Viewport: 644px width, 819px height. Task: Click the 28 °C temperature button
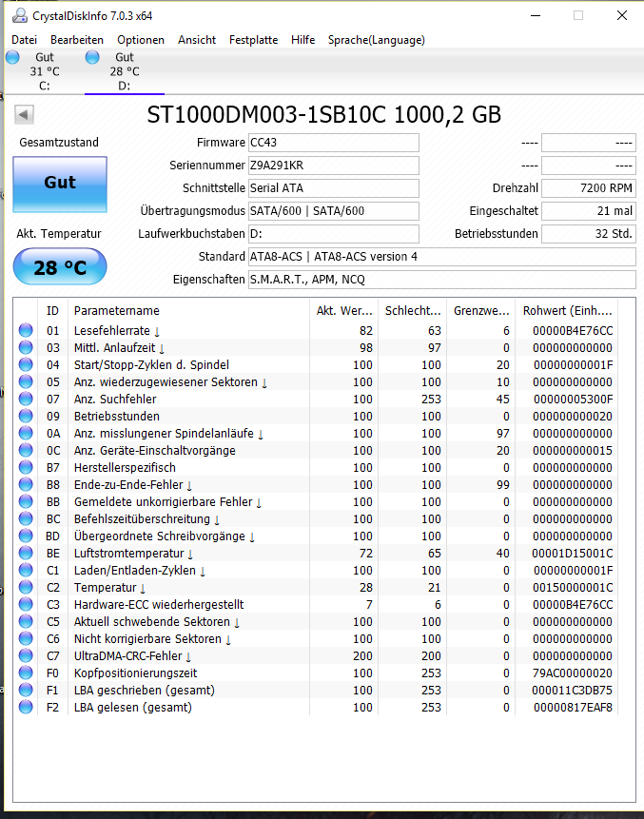(x=60, y=267)
